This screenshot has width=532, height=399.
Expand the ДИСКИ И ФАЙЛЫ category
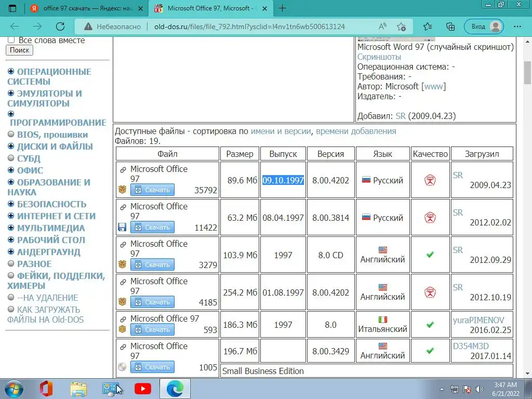tap(11, 146)
